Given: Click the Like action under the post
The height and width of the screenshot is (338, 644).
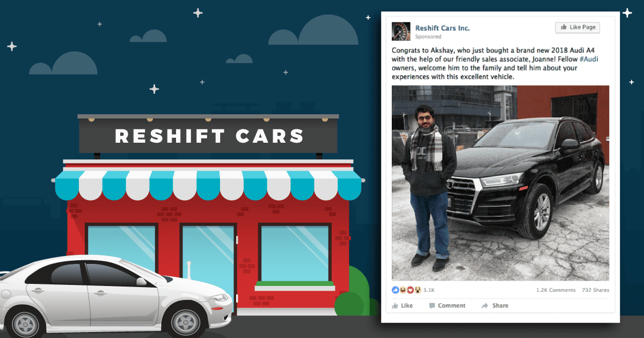Looking at the screenshot, I should 402,306.
